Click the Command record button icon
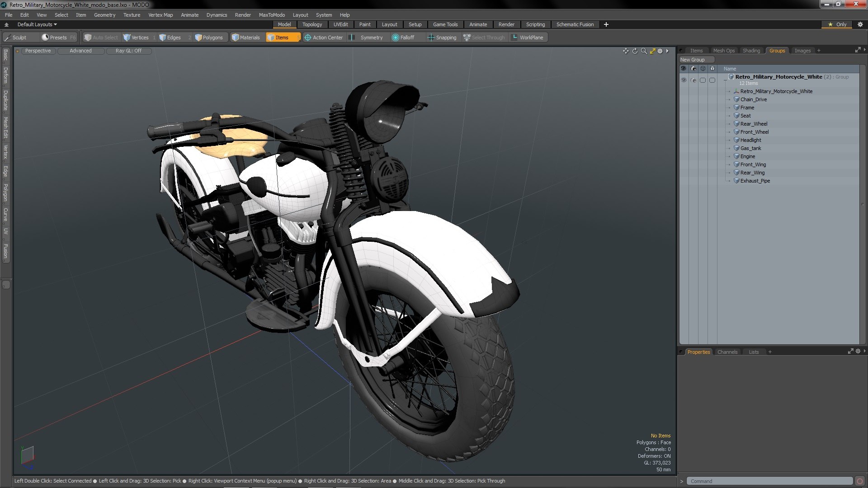Screen dimensions: 868x488 pos(860,481)
